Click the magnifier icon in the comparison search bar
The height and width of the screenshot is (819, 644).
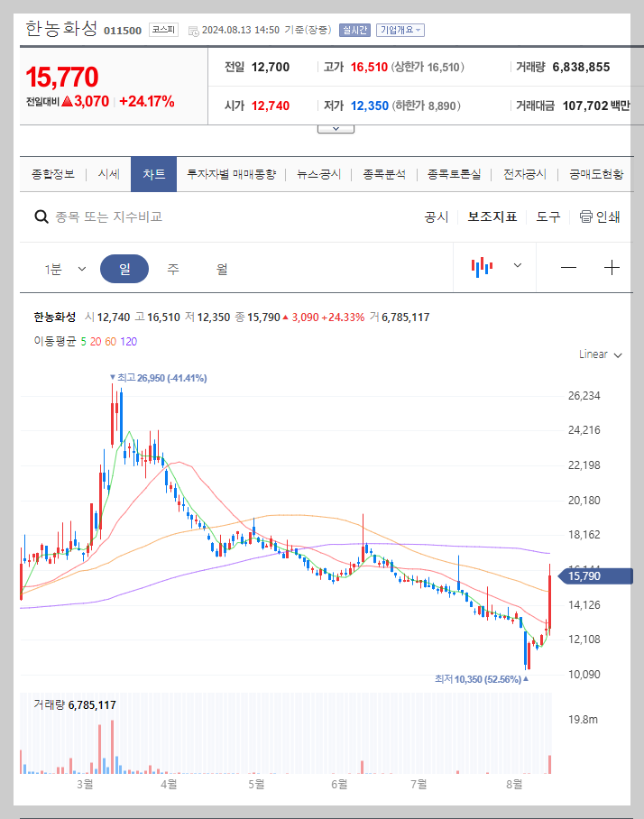click(x=41, y=216)
